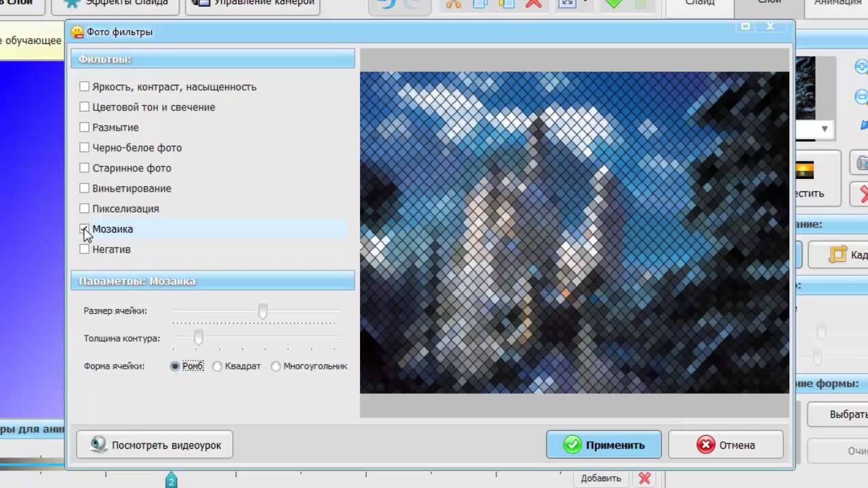Click the Кадрировать crop button in right panel
This screenshot has height=488, width=868.
point(838,255)
